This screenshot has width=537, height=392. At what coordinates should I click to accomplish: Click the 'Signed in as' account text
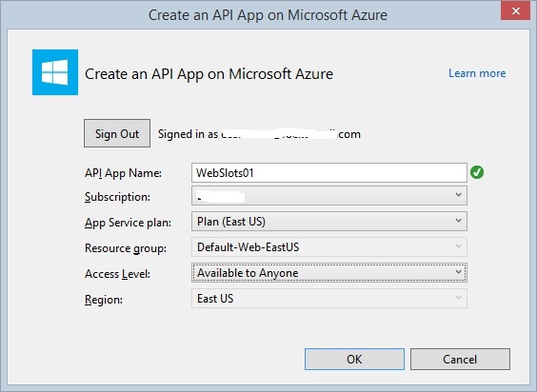coord(259,134)
